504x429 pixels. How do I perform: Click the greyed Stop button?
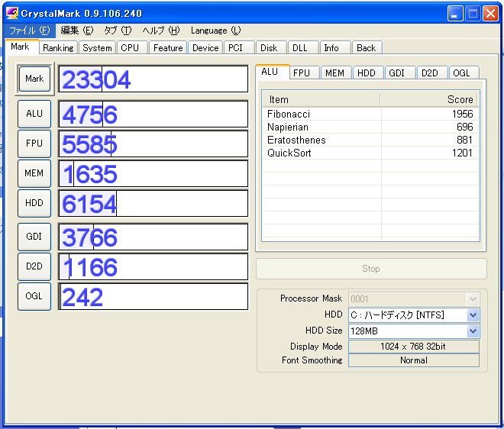click(x=371, y=269)
